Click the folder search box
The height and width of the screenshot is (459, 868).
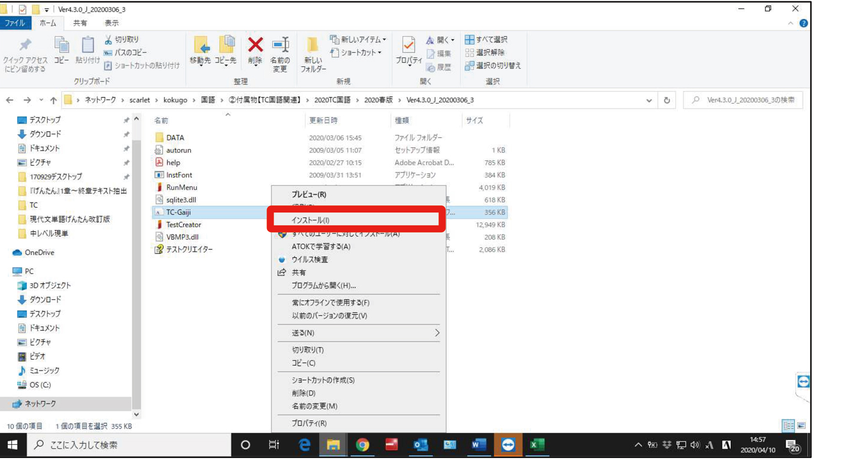746,100
